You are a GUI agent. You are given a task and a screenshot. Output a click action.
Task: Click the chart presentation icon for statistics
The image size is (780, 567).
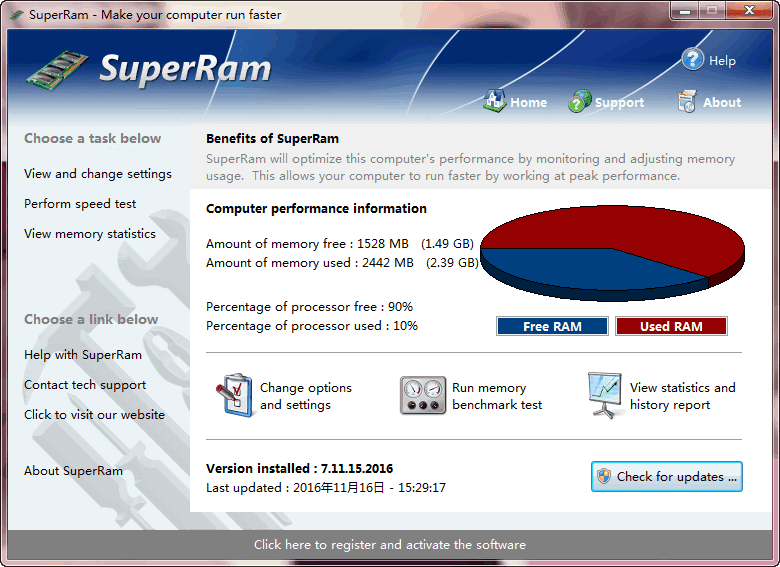604,395
